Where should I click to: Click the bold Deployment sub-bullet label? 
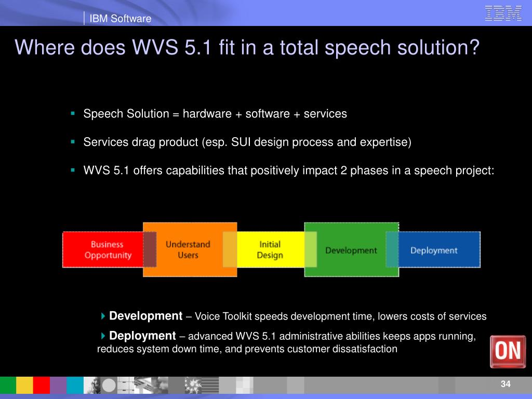(142, 336)
